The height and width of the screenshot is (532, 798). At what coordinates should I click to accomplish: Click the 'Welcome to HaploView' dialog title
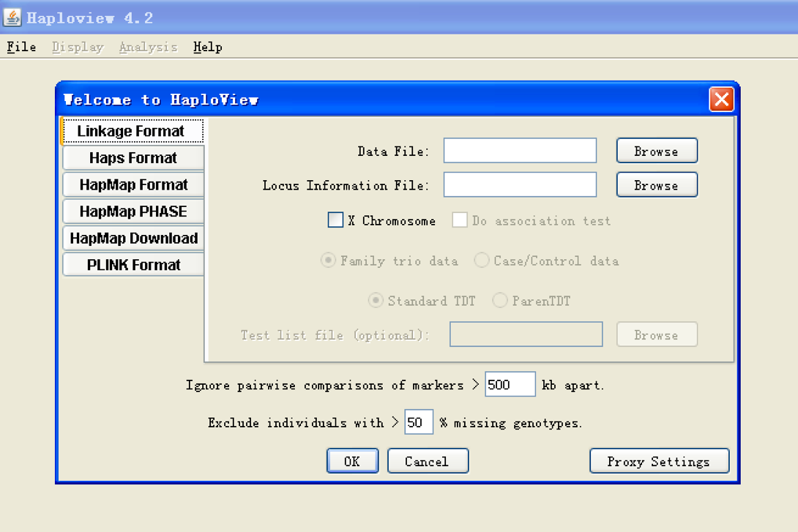[x=161, y=100]
